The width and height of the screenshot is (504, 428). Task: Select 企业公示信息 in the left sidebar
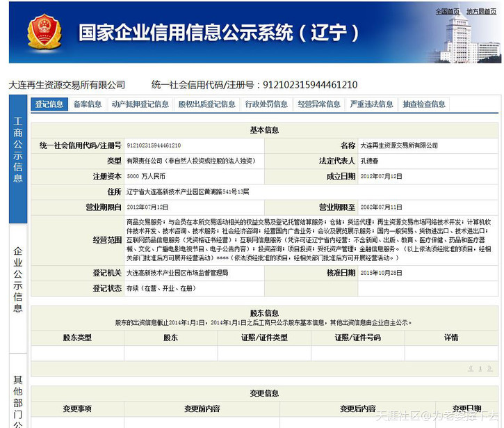tap(18, 278)
